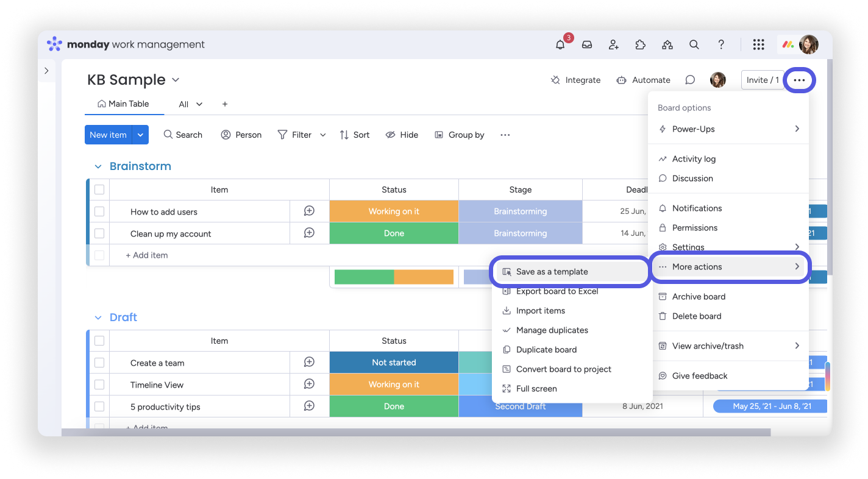Open the apps marketplace puzzle icon
The width and height of the screenshot is (868, 479).
point(640,44)
